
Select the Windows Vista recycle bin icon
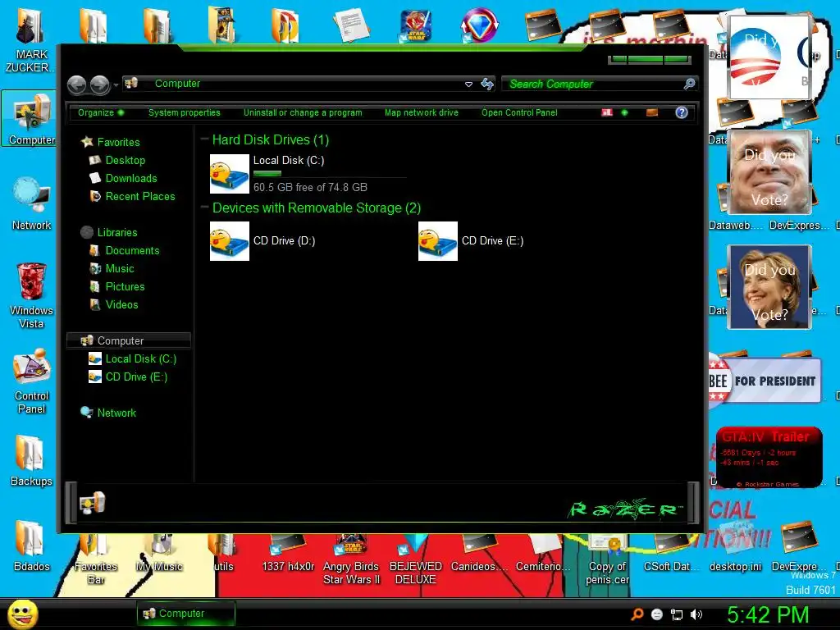31,295
